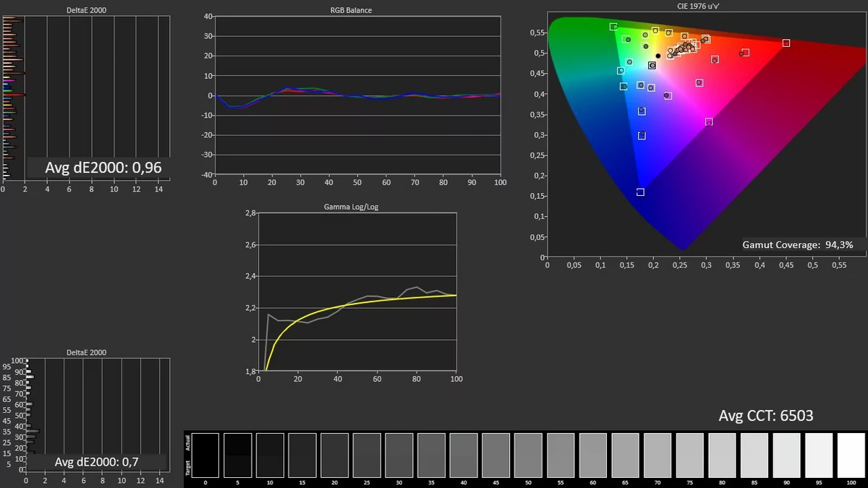Select the grayscale patch labeled 40
This screenshot has width=868, height=488.
click(464, 455)
